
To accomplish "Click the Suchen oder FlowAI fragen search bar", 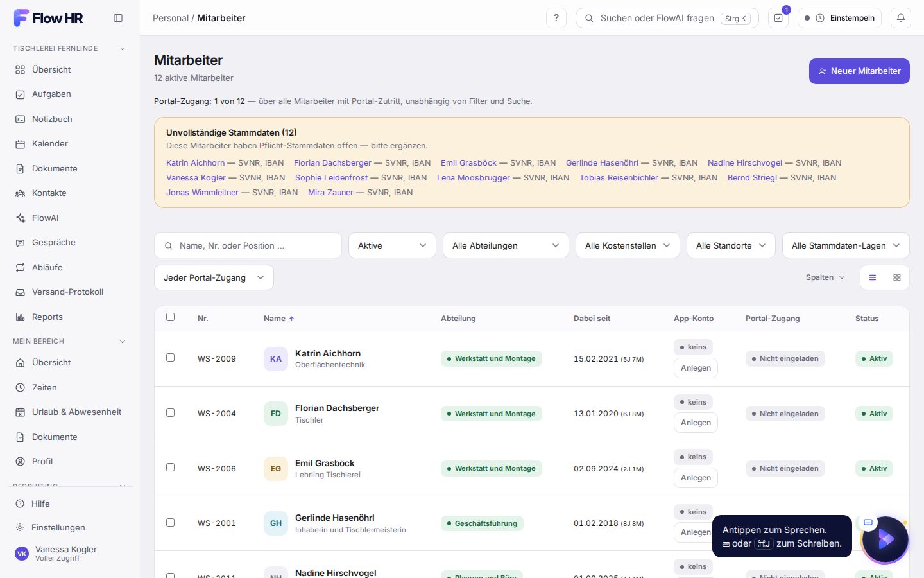I will [x=667, y=18].
